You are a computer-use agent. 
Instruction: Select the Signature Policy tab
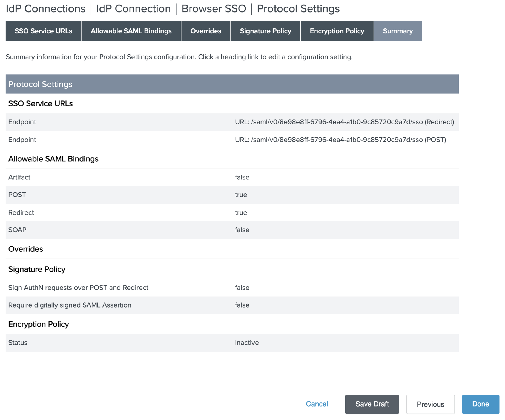(x=265, y=31)
